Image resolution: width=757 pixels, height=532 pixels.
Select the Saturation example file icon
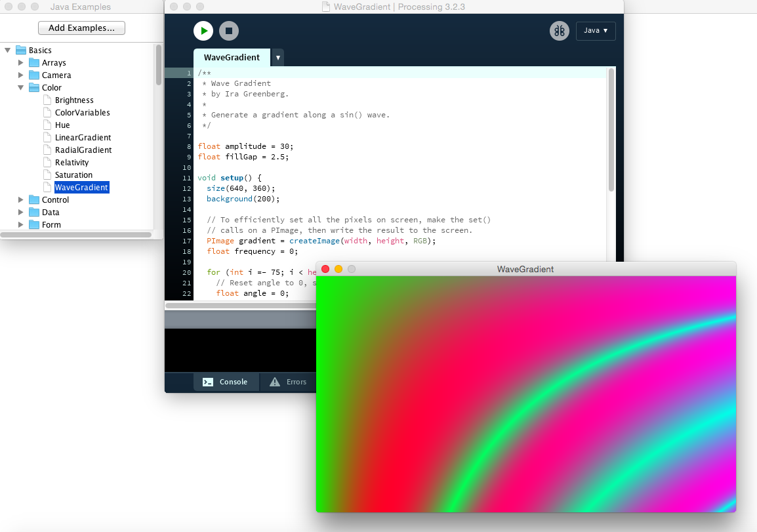point(47,175)
